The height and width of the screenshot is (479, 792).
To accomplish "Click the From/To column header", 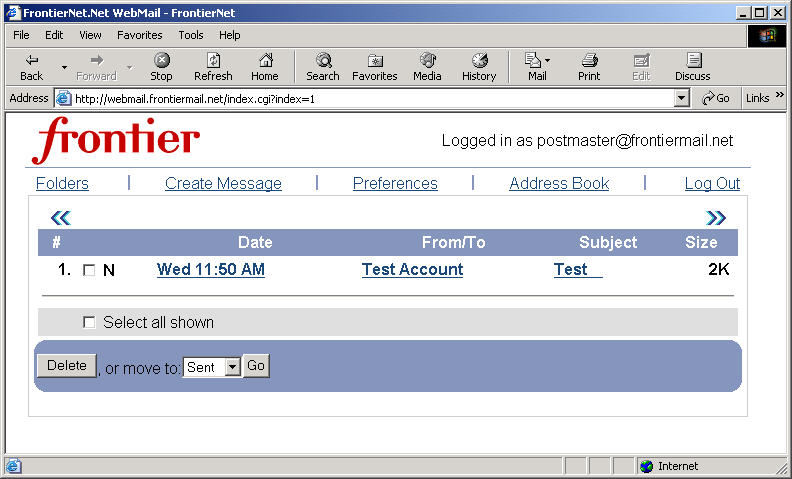I will [454, 242].
